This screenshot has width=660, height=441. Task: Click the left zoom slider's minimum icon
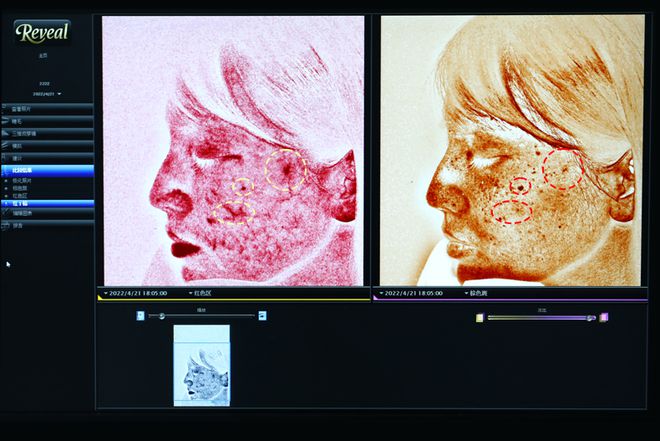pyautogui.click(x=140, y=316)
